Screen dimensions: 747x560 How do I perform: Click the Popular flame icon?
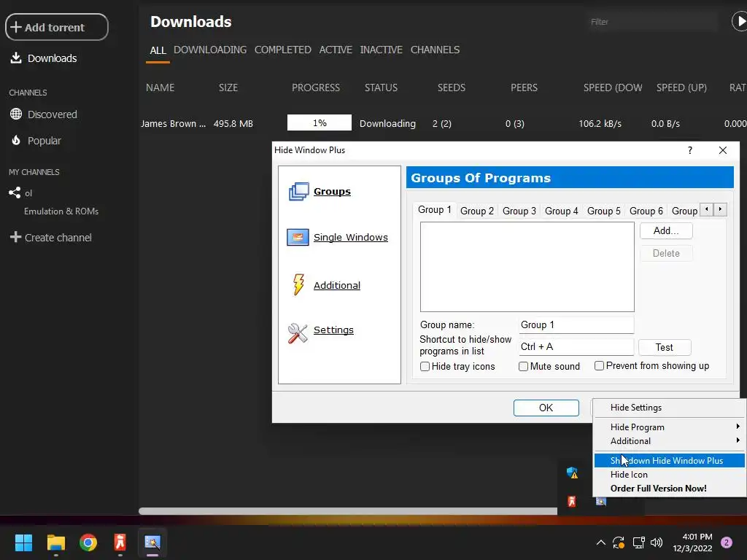(x=16, y=141)
